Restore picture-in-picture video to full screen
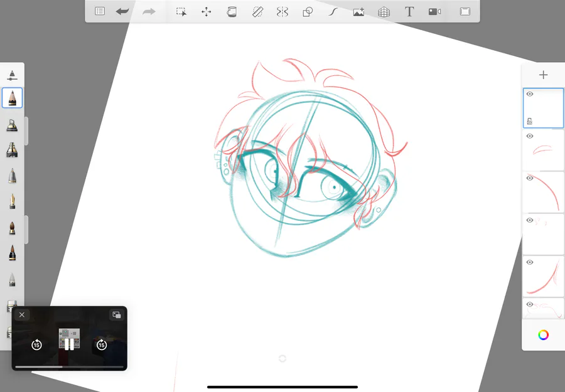The height and width of the screenshot is (392, 565). [117, 315]
